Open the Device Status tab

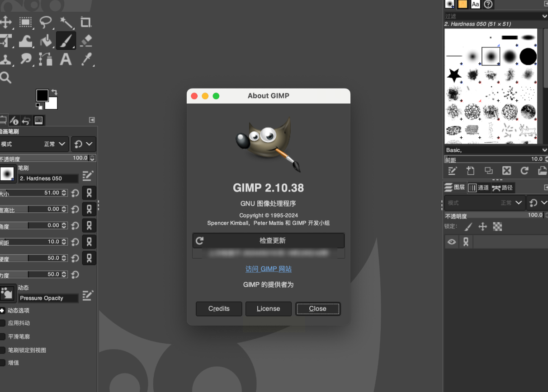(14, 120)
